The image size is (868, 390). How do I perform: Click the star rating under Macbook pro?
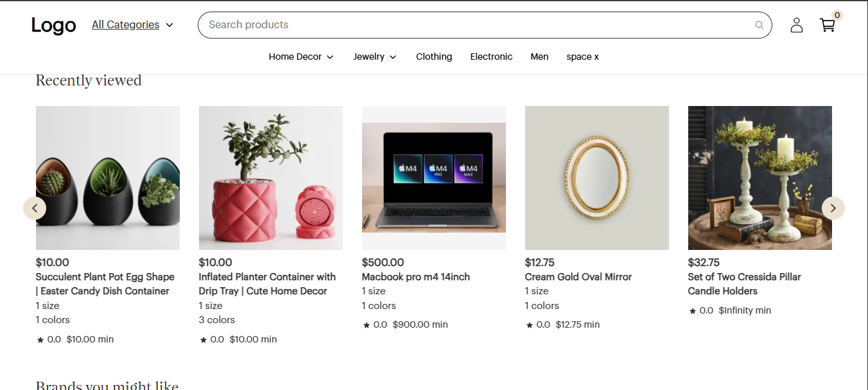point(376,324)
